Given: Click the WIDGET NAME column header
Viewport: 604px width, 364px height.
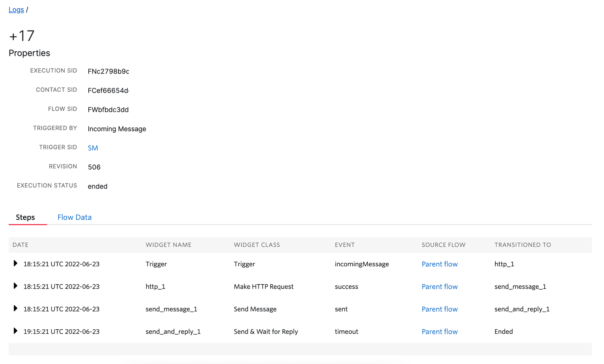Looking at the screenshot, I should pos(168,245).
